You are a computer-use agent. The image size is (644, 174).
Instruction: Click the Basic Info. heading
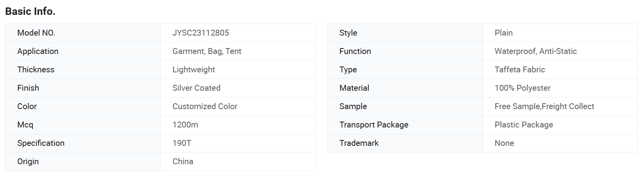pyautogui.click(x=30, y=11)
